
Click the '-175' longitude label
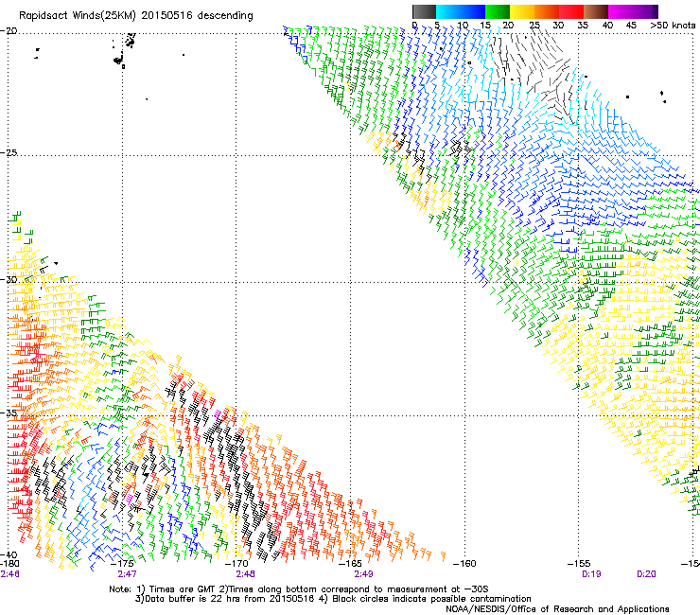click(122, 564)
